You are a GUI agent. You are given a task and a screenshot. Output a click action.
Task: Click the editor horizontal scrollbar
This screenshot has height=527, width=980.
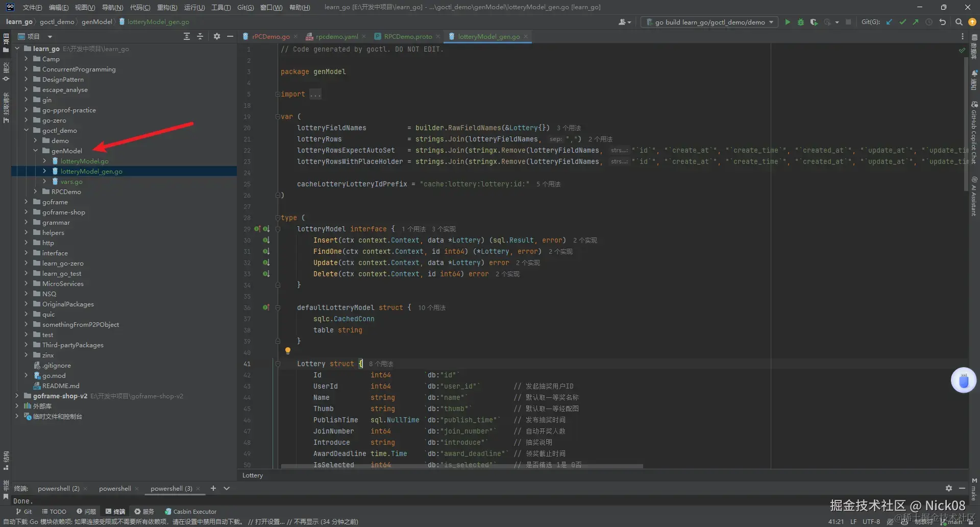click(461, 466)
